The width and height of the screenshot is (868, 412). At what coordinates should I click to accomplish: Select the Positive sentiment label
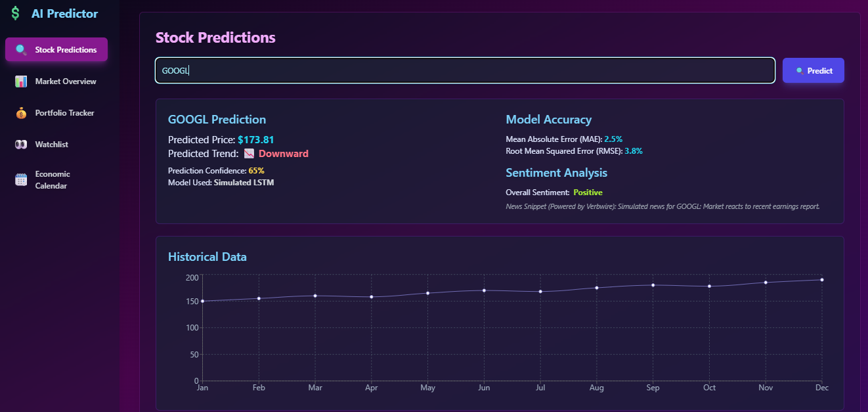point(588,192)
